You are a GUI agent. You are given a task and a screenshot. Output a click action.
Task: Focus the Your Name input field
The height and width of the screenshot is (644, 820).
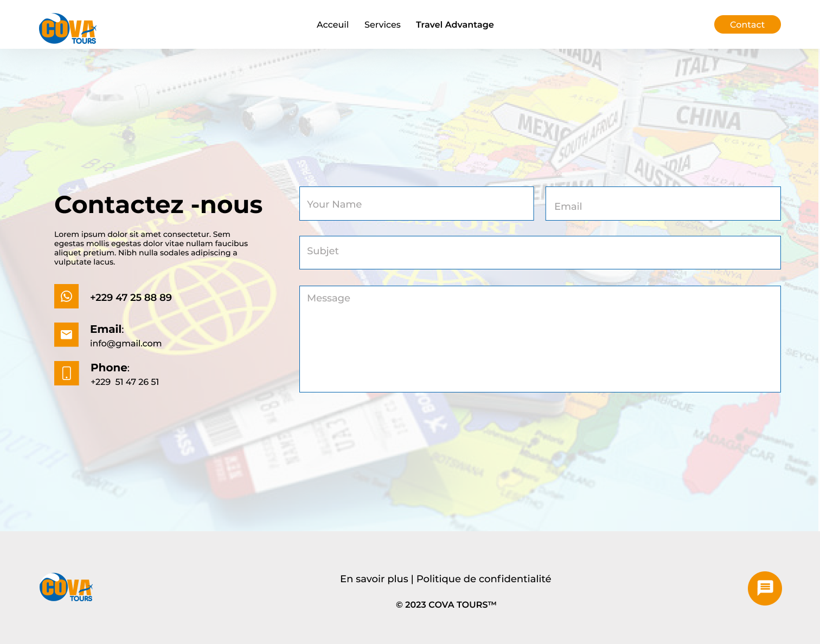coord(417,204)
